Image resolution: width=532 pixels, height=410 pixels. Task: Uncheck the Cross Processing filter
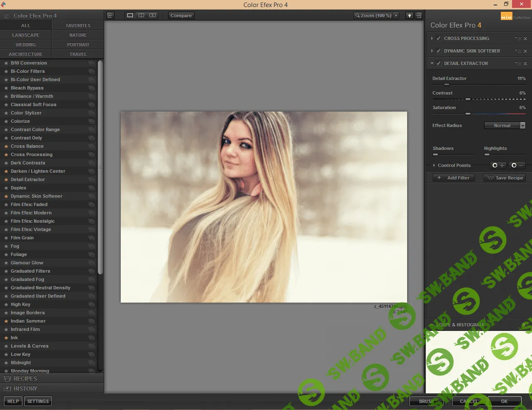438,38
